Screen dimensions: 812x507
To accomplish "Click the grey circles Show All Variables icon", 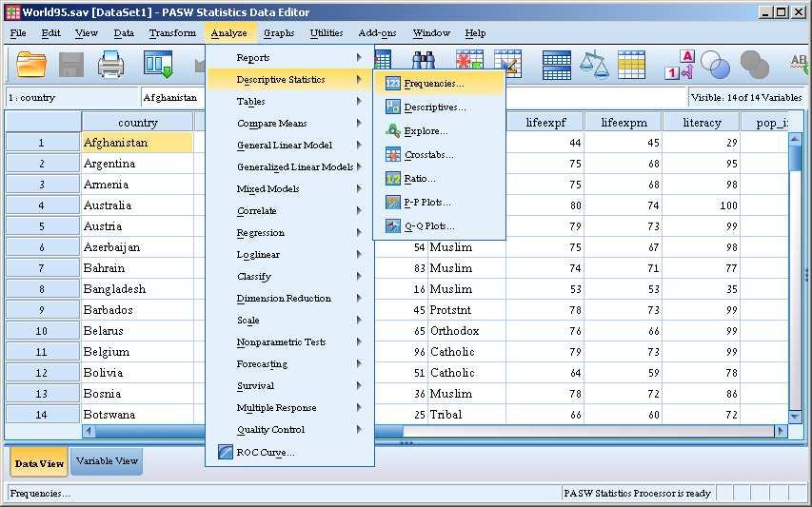I will coord(755,65).
